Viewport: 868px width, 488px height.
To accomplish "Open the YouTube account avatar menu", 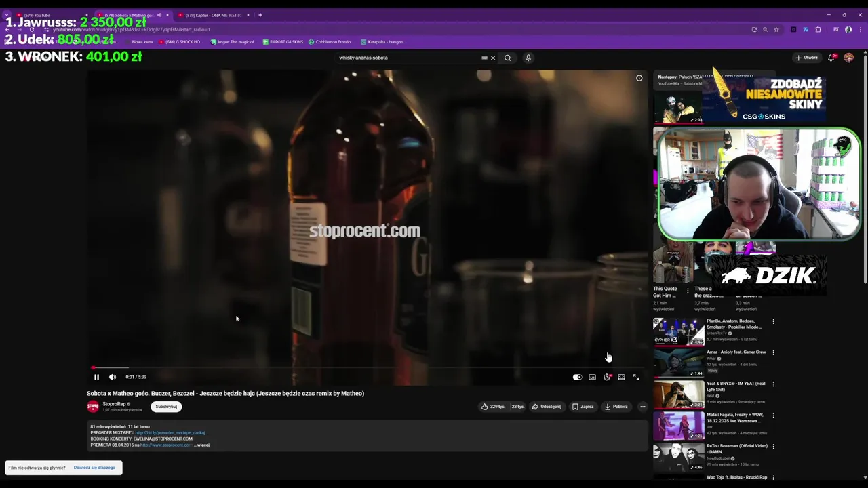I will pos(848,58).
